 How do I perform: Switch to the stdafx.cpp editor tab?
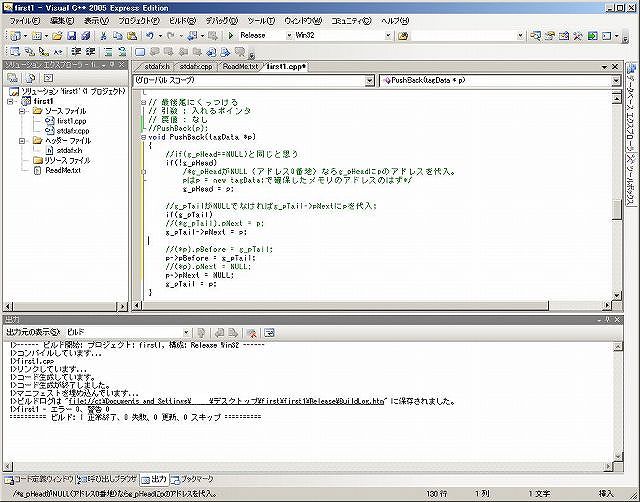click(x=196, y=67)
